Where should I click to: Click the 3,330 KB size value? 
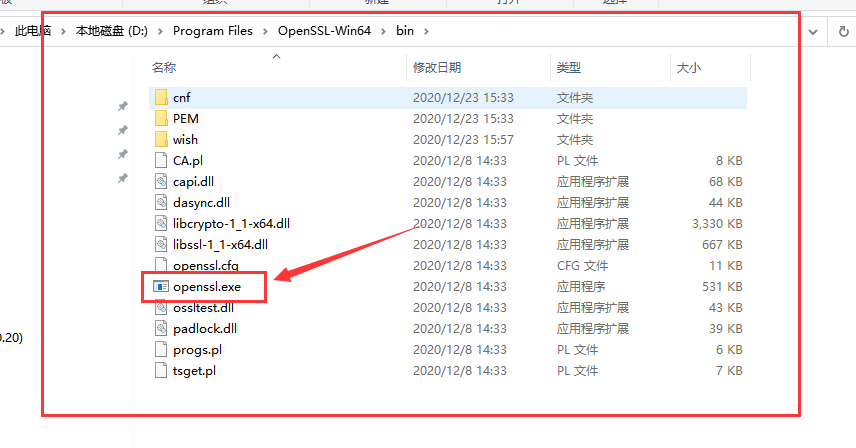click(717, 224)
